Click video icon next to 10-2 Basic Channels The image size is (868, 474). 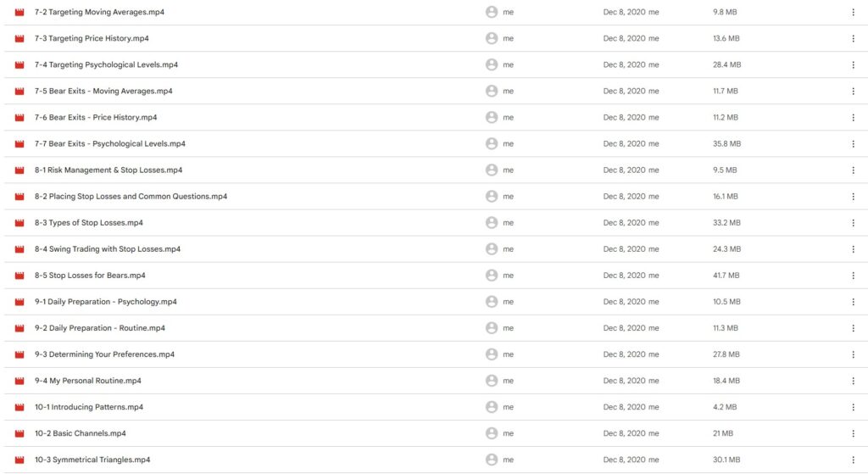(19, 433)
